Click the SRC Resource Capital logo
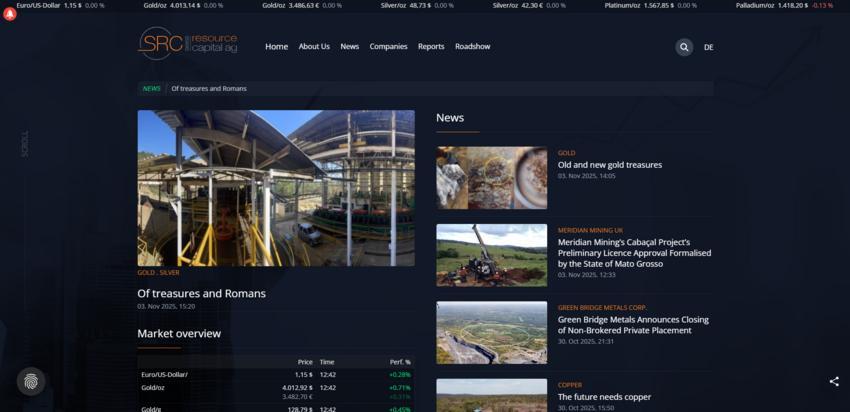The height and width of the screenshot is (412, 850). click(x=188, y=44)
